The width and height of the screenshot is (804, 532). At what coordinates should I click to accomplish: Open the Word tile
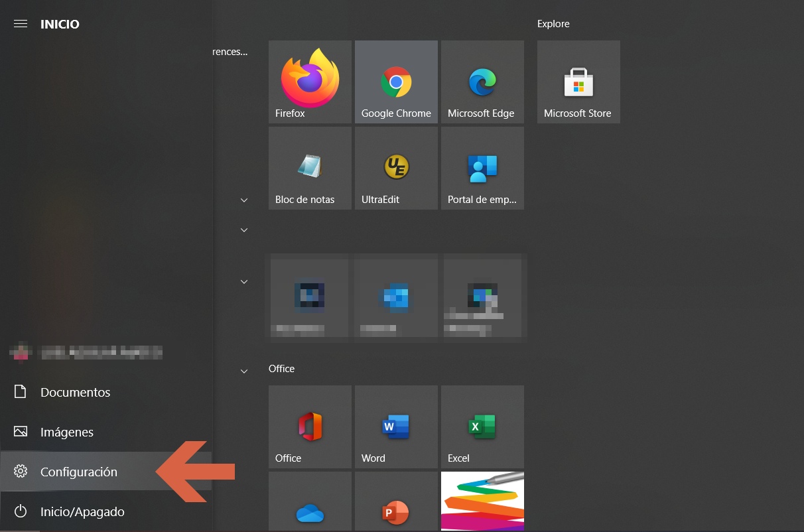pos(396,427)
